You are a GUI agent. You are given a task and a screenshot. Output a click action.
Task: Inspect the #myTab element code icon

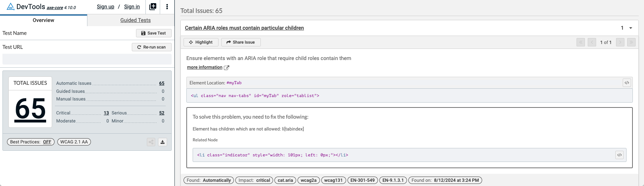pyautogui.click(x=627, y=83)
